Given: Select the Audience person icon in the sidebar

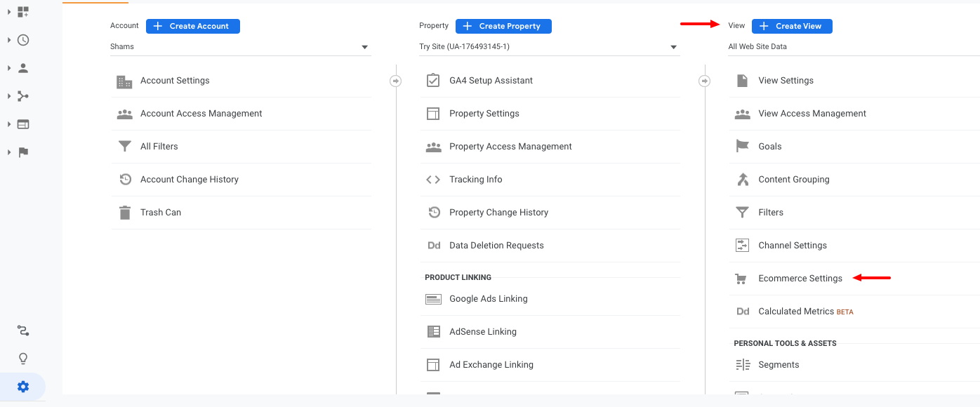Looking at the screenshot, I should tap(22, 68).
